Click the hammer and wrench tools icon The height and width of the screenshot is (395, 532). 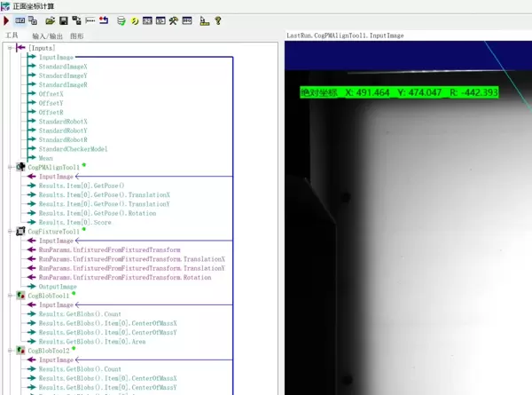coord(174,20)
